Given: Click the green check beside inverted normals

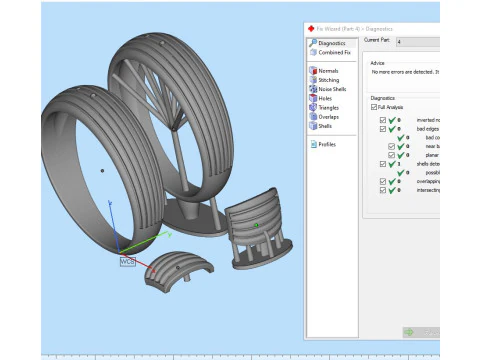Looking at the screenshot, I should click(392, 120).
